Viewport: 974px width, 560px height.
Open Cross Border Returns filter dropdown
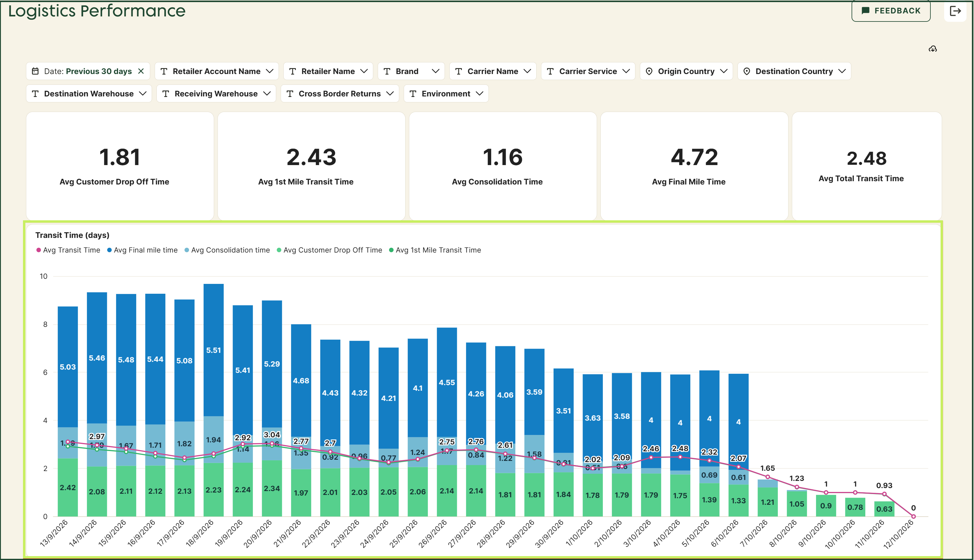point(340,93)
